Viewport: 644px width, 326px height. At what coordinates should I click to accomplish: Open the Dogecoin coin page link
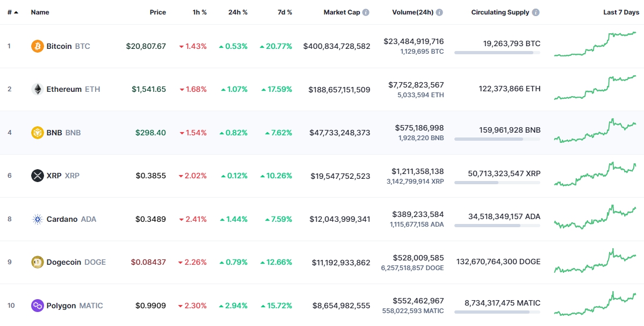coord(76,262)
